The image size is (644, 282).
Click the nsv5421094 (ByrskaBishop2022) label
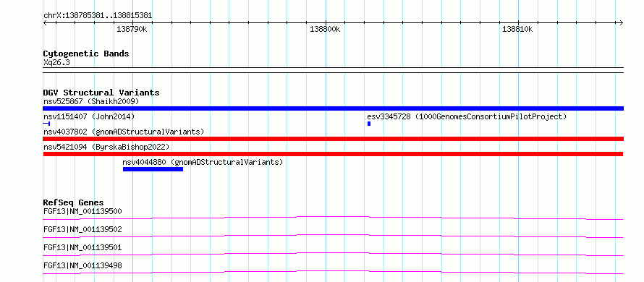pyautogui.click(x=106, y=147)
